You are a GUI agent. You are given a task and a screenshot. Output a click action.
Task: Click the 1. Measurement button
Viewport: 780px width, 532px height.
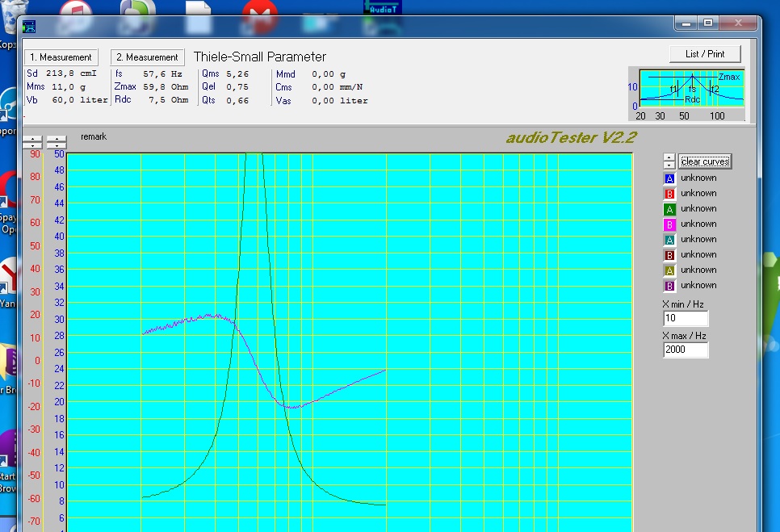pos(61,57)
